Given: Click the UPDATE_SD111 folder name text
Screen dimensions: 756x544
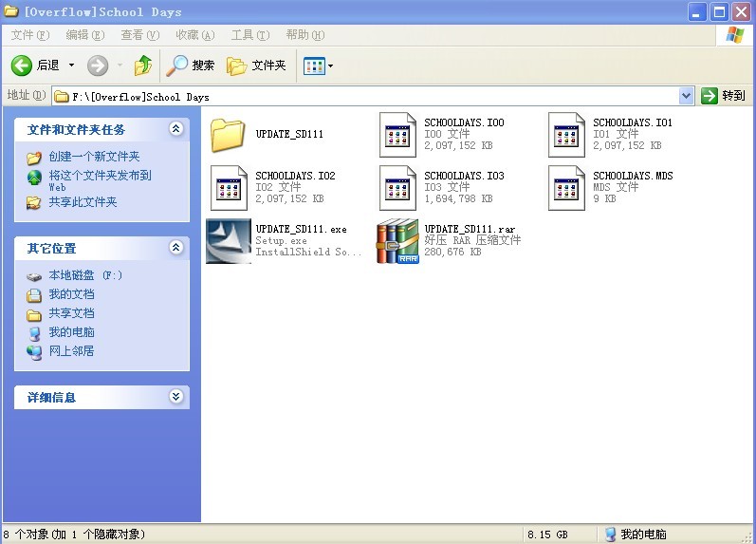Looking at the screenshot, I should pyautogui.click(x=289, y=134).
